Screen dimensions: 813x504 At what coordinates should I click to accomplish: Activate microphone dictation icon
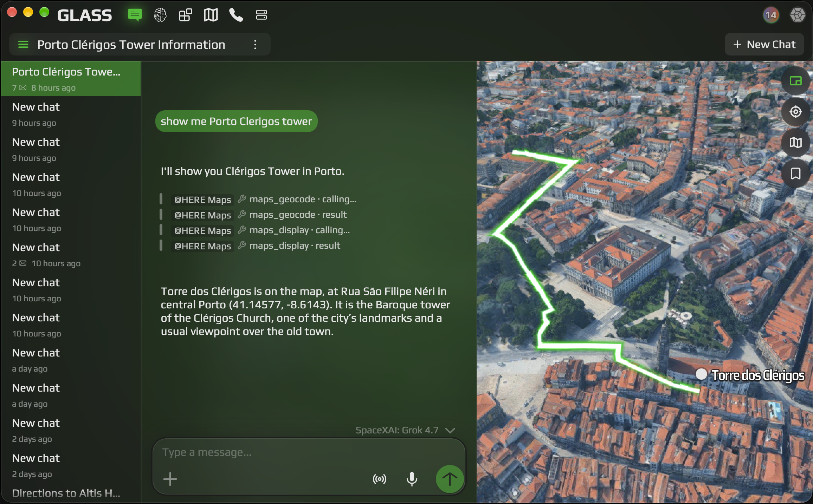coord(412,479)
